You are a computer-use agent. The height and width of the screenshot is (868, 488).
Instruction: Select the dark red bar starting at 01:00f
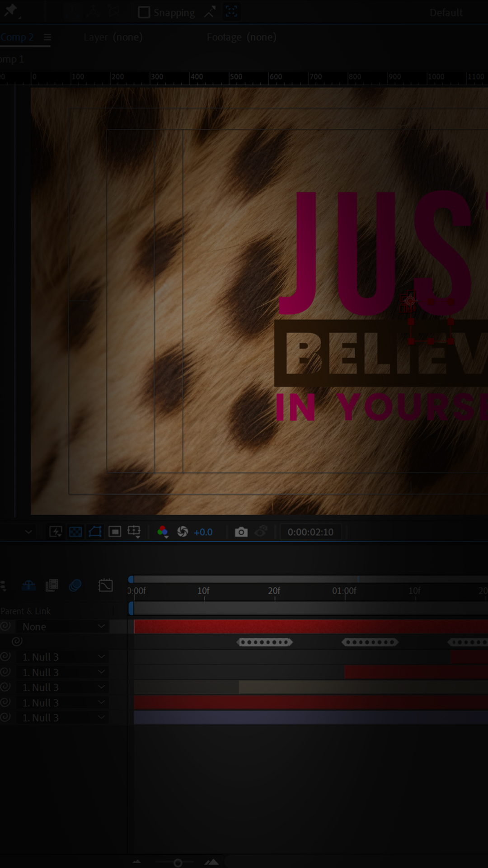click(416, 672)
